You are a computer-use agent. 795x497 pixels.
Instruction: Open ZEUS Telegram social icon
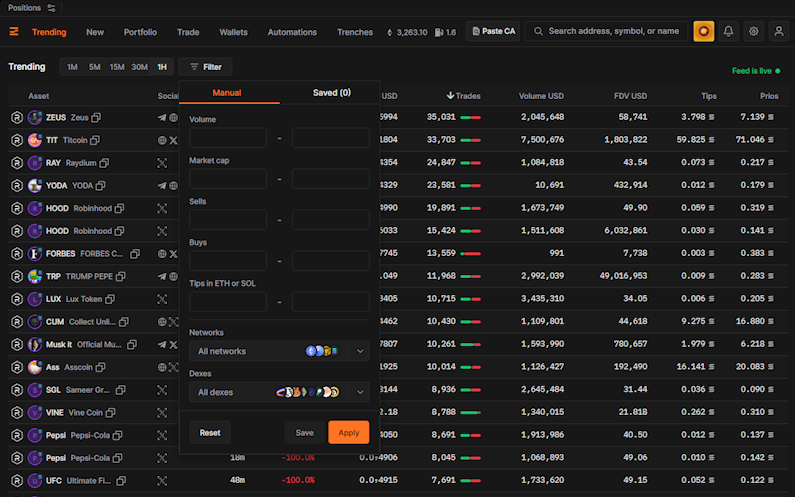tap(162, 118)
